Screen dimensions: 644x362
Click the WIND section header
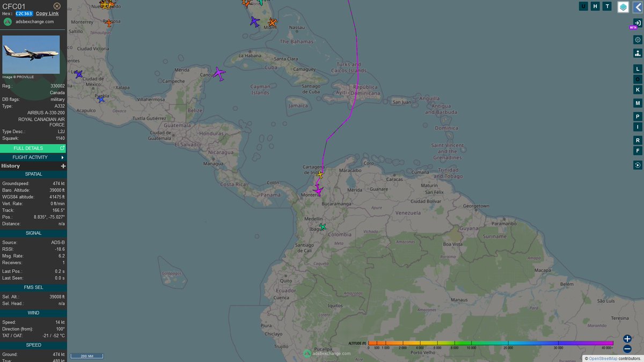click(x=33, y=313)
